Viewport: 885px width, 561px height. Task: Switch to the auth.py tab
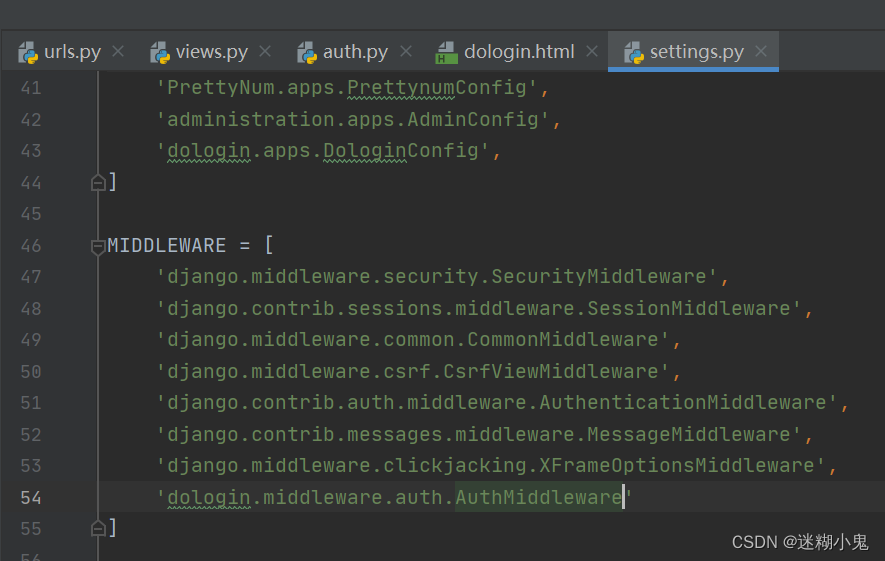coord(354,52)
